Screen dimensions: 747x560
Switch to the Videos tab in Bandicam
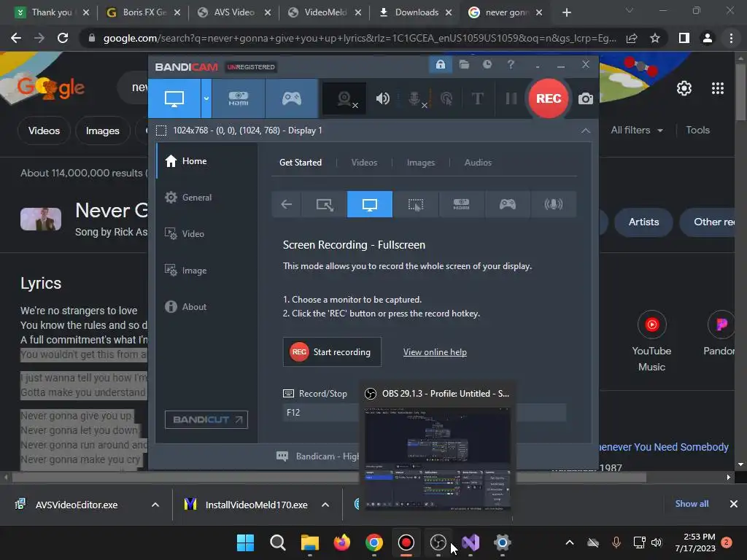(364, 163)
